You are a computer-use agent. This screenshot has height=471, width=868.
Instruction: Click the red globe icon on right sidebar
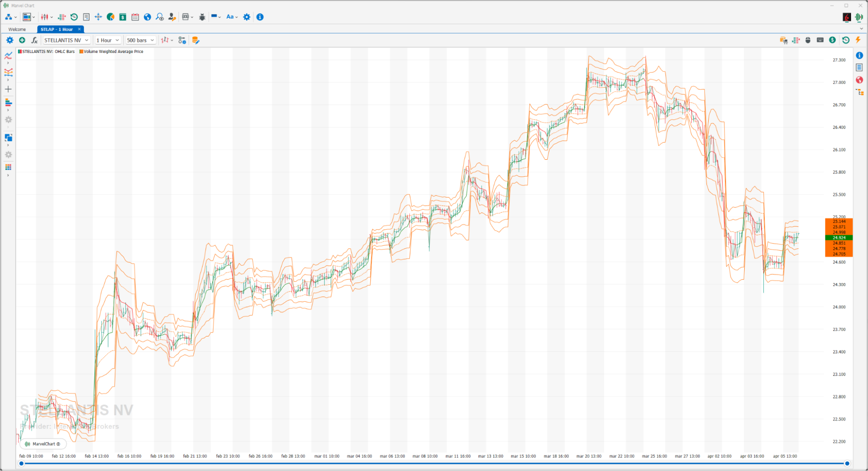tap(859, 80)
